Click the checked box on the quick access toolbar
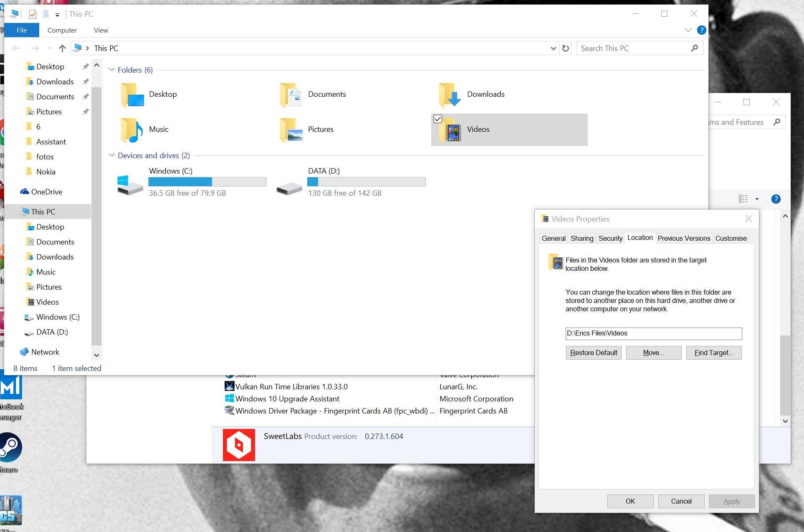The height and width of the screenshot is (532, 804). 33,14
